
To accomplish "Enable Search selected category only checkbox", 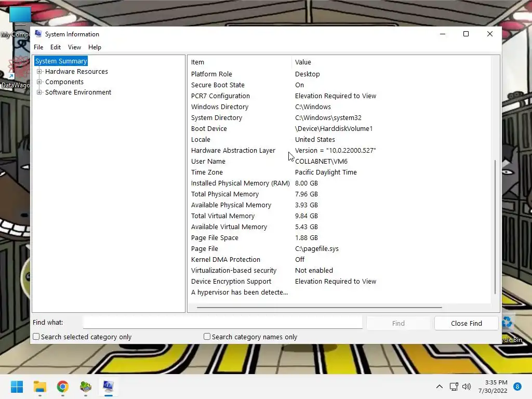I will (36, 337).
